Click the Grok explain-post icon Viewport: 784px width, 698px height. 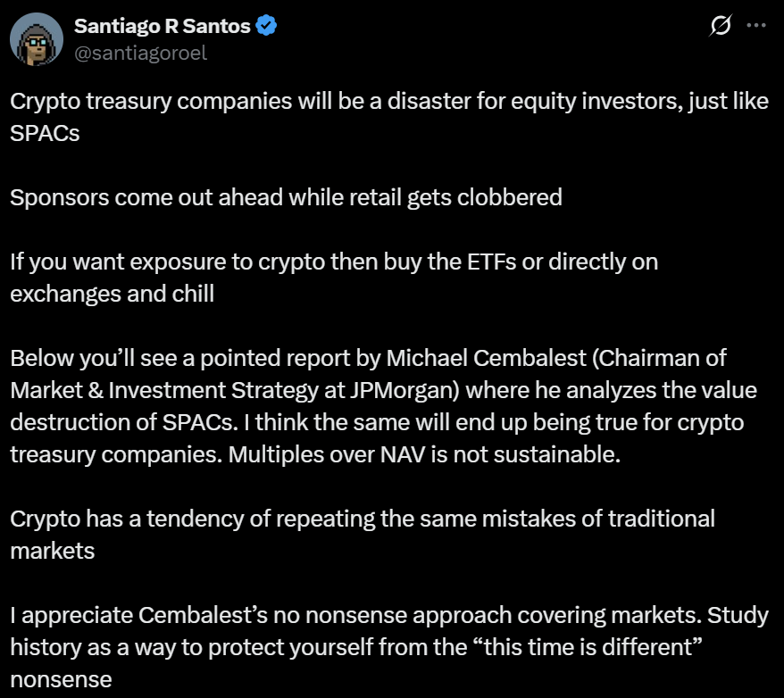[720, 27]
